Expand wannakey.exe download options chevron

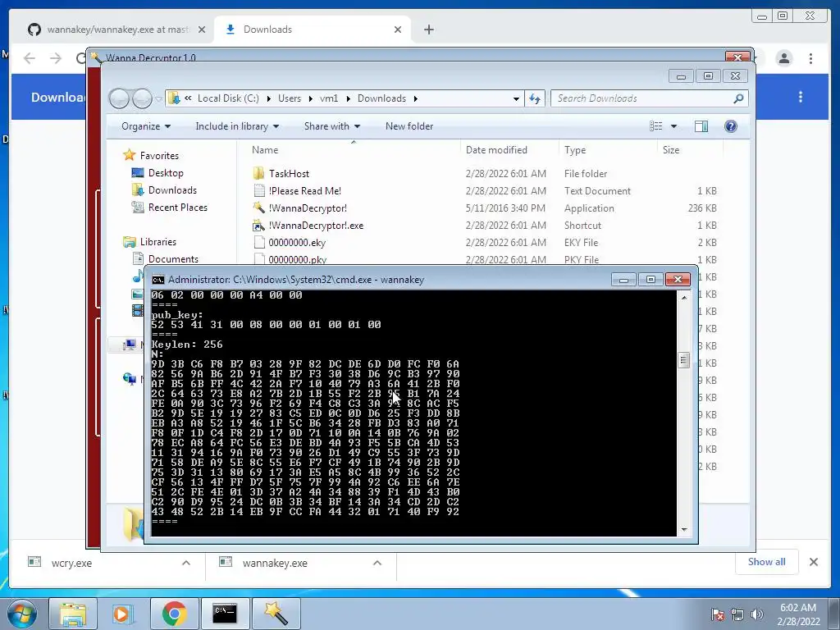tap(377, 563)
